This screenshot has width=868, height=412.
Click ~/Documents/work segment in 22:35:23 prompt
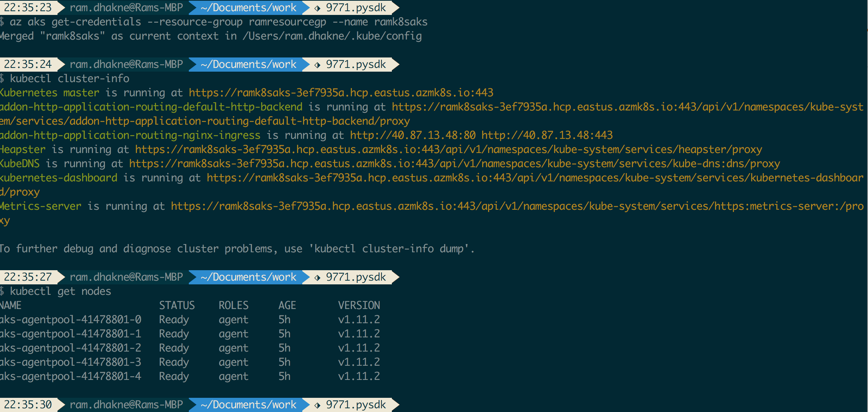point(249,7)
